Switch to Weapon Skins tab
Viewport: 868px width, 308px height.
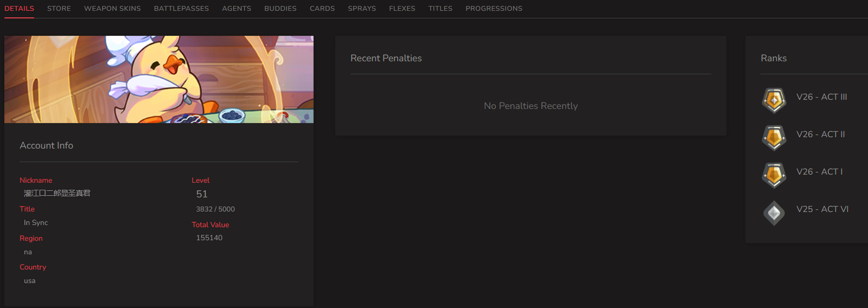pos(112,9)
